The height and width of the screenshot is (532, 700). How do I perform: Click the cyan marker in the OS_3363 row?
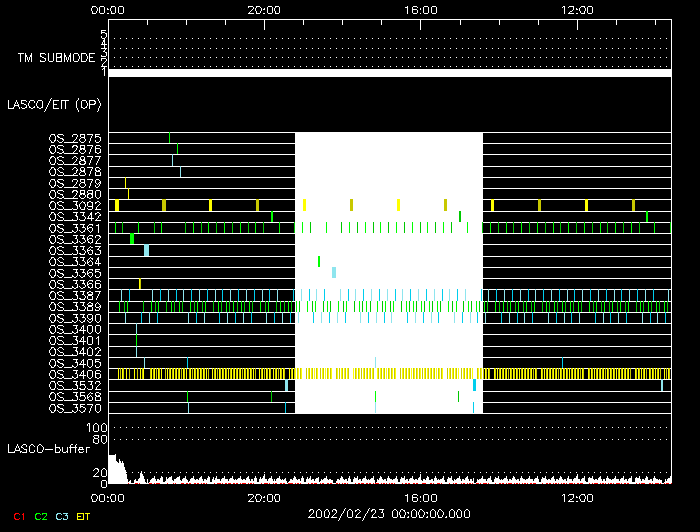tap(146, 250)
